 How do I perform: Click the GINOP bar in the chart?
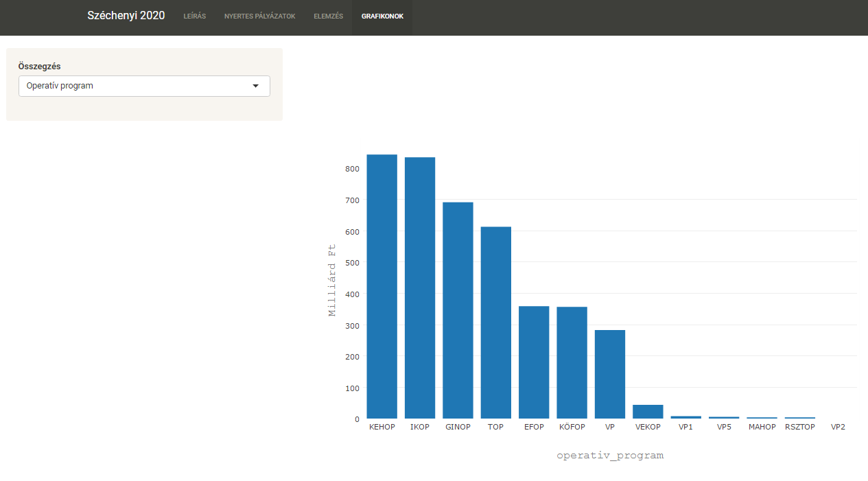[x=458, y=310]
